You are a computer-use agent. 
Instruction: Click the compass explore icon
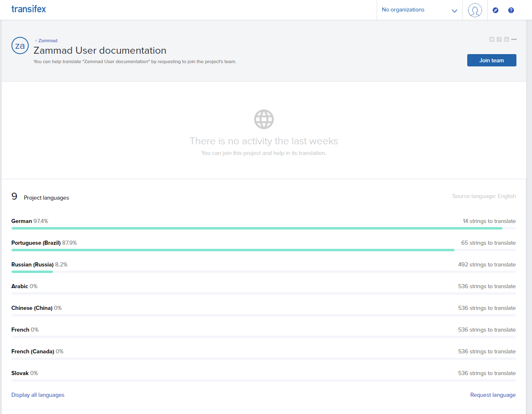click(x=495, y=10)
